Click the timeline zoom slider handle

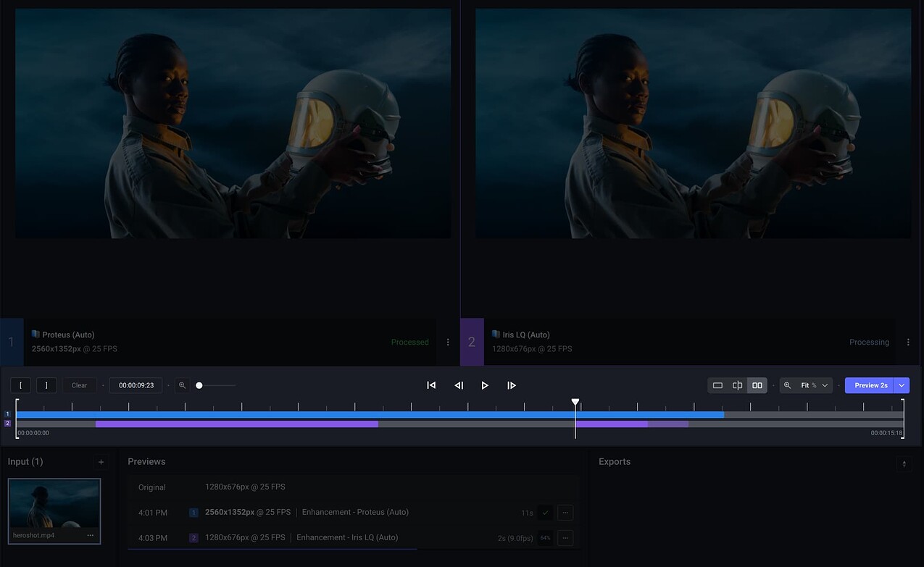point(199,385)
